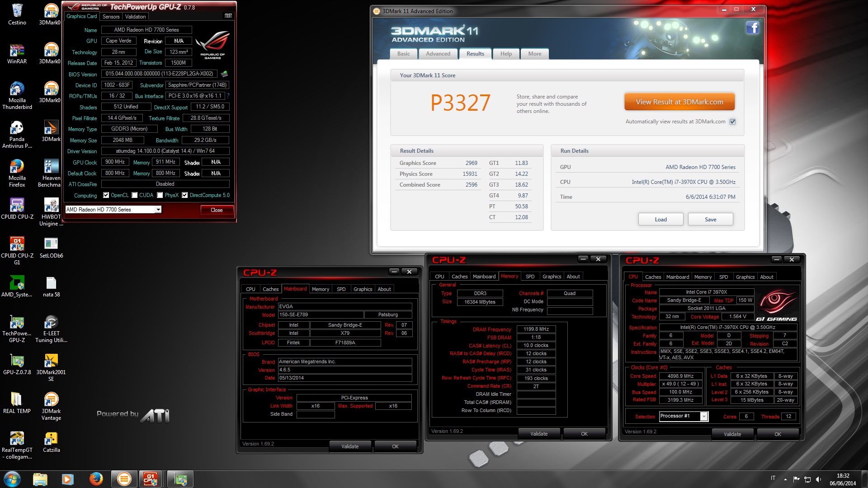The width and height of the screenshot is (868, 488).
Task: Open the Cestino recycle bin icon
Action: point(17,14)
